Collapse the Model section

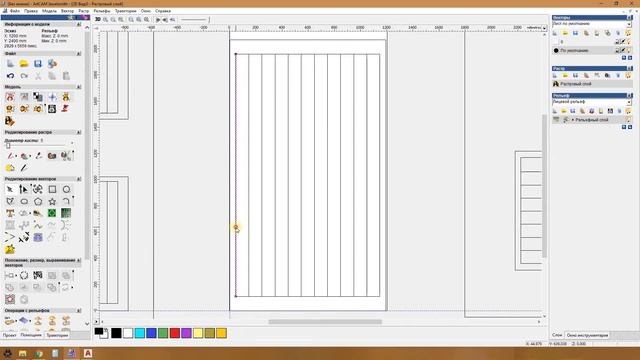[x=79, y=87]
